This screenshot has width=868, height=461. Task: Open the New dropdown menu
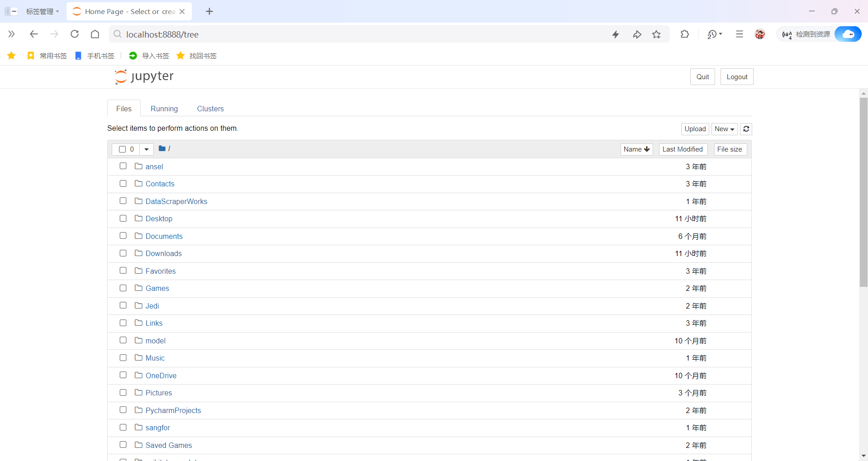[x=724, y=129]
